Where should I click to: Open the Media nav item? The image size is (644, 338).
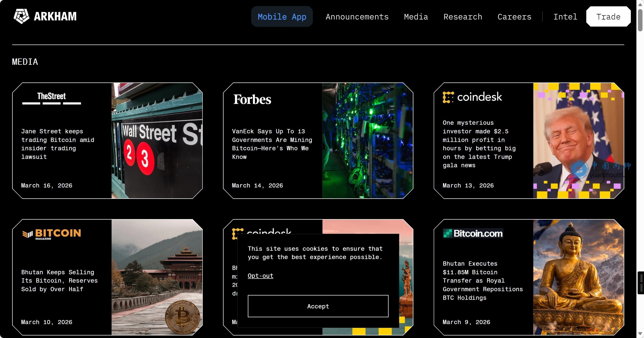point(416,17)
